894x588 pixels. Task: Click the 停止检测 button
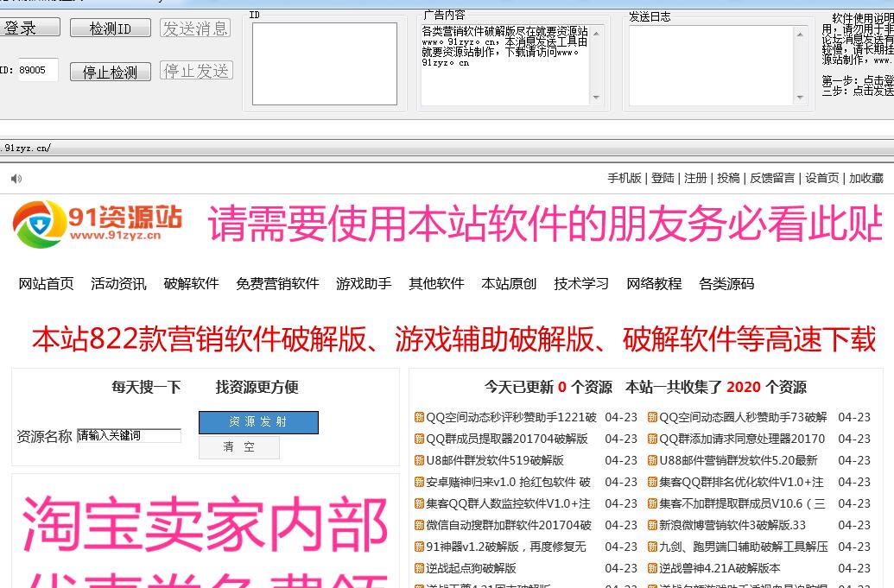pos(110,72)
